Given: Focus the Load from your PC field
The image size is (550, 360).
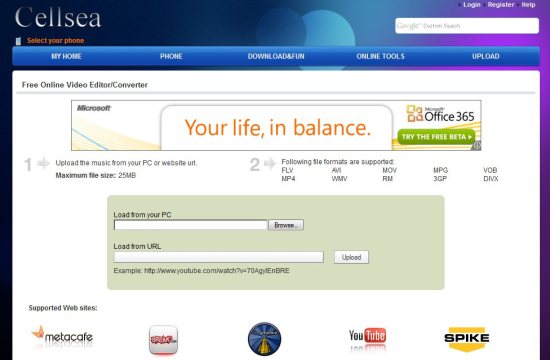Looking at the screenshot, I should coord(191,225).
